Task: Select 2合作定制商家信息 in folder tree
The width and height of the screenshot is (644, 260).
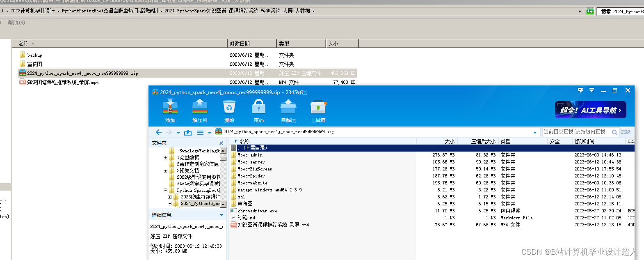Action: (198, 164)
